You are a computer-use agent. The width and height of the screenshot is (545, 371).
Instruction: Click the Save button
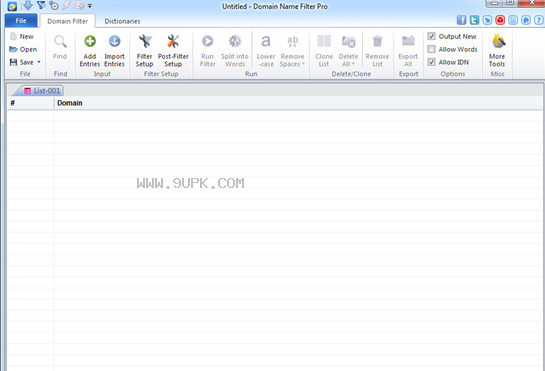[x=22, y=62]
